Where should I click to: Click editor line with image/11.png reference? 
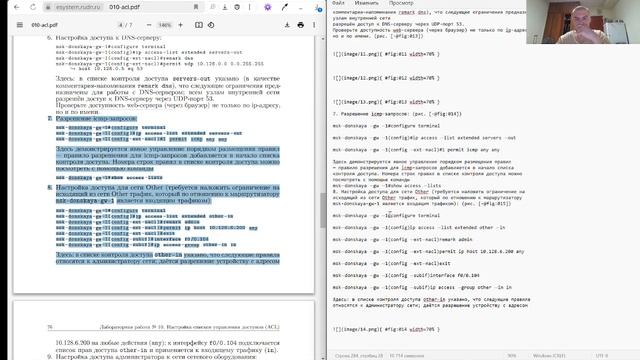click(386, 54)
